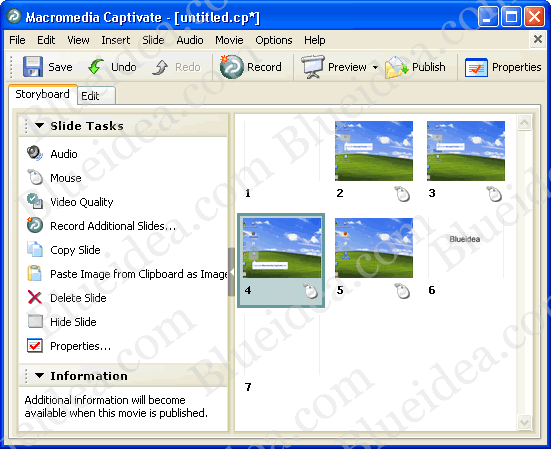Image resolution: width=551 pixels, height=449 pixels.
Task: Select the blank slide 1 thumbnail
Action: click(x=281, y=151)
